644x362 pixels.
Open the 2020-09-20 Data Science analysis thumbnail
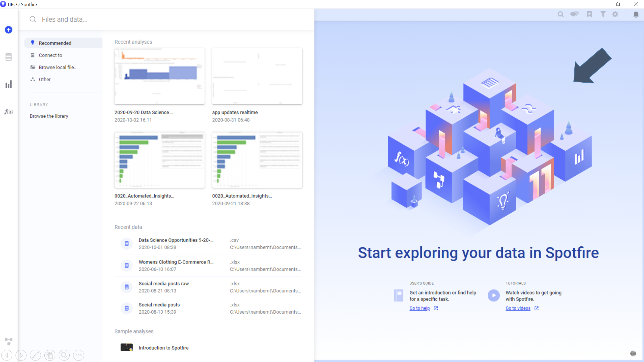[159, 76]
